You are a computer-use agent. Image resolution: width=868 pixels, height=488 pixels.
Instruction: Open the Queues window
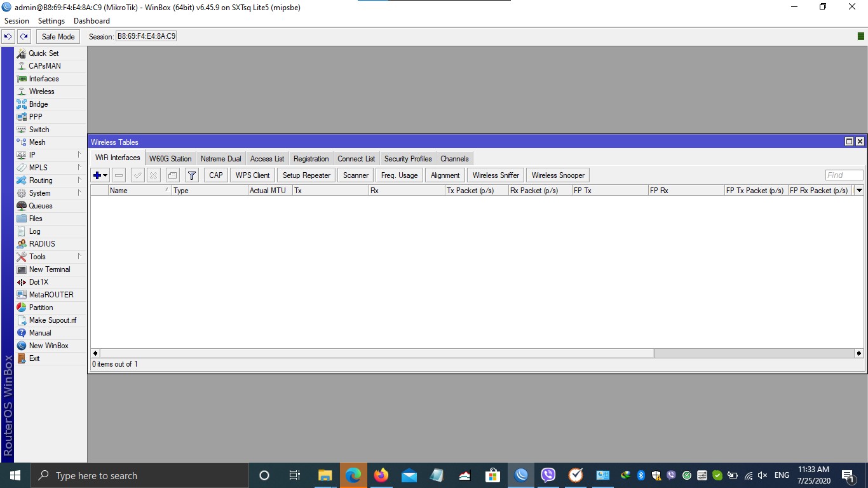tap(51, 206)
